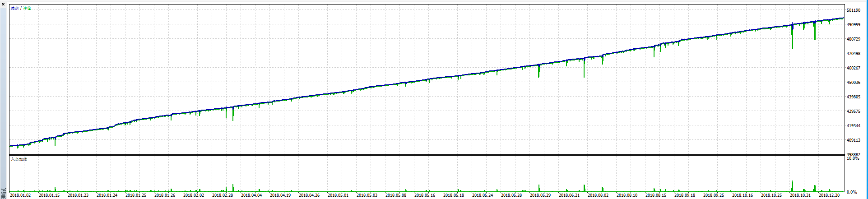Screen dimensions: 868x199
Task: Click the 10.0% label on the deposit load scale
Action: 853,159
